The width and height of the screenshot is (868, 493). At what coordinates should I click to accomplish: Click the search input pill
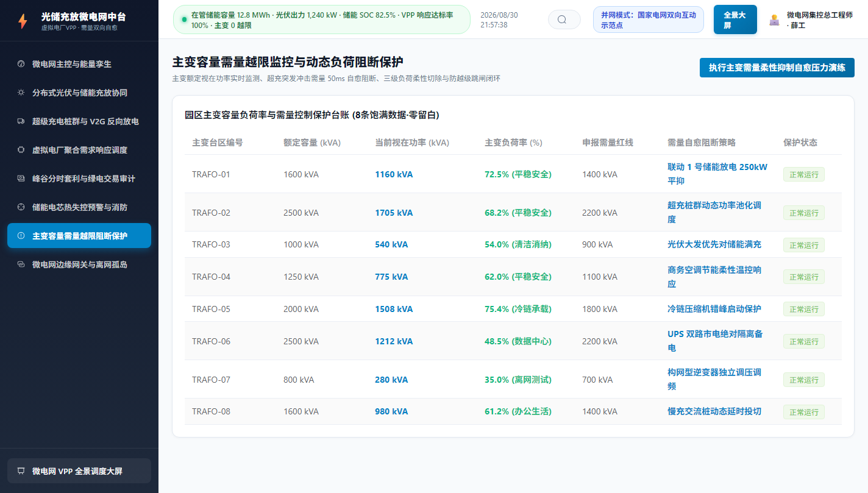click(564, 20)
